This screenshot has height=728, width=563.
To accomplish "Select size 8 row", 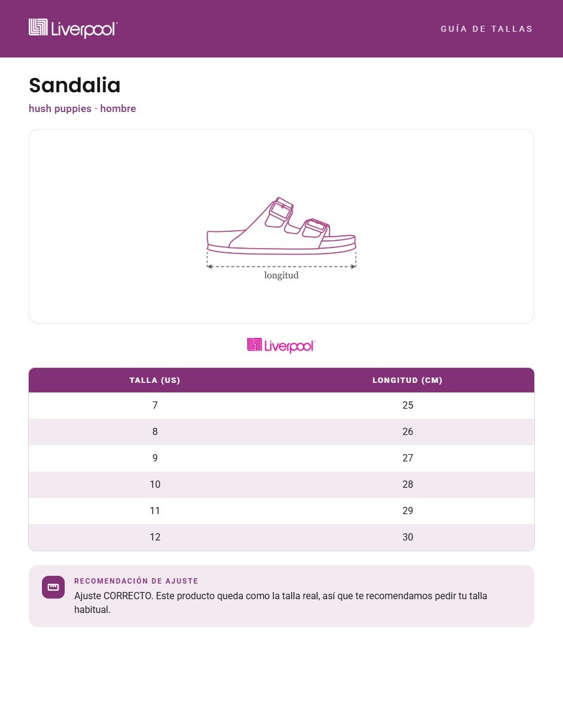I will pyautogui.click(x=281, y=432).
